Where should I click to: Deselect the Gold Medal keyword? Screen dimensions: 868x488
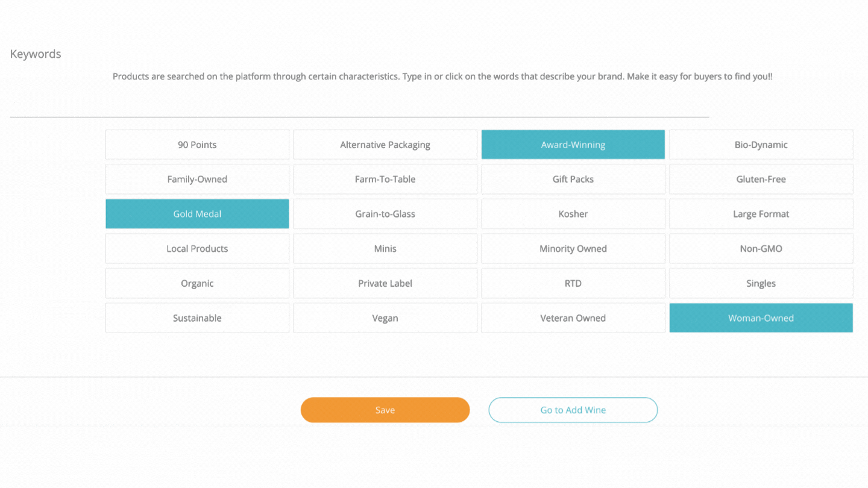pos(197,214)
